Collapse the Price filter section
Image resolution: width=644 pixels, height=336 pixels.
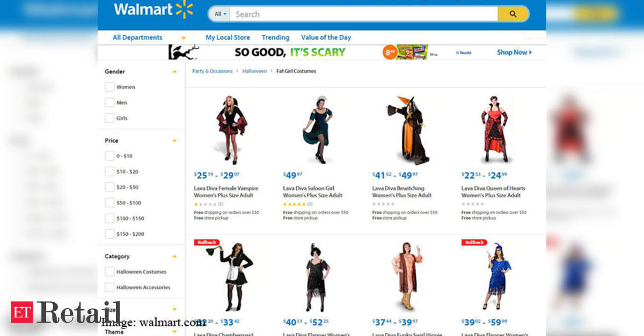tap(174, 140)
